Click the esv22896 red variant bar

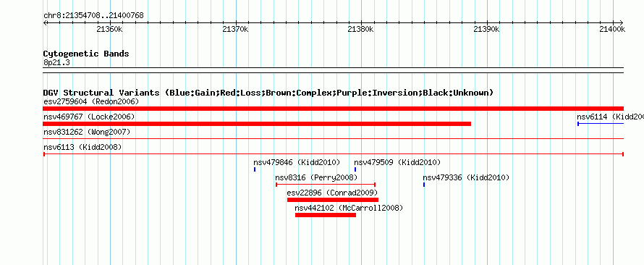[333, 200]
